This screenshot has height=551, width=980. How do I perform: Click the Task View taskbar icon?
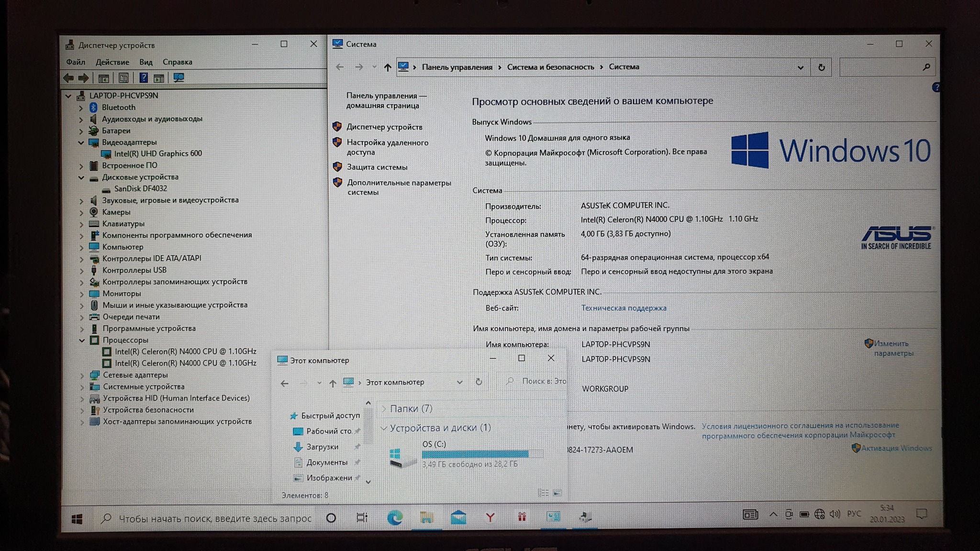pyautogui.click(x=362, y=518)
